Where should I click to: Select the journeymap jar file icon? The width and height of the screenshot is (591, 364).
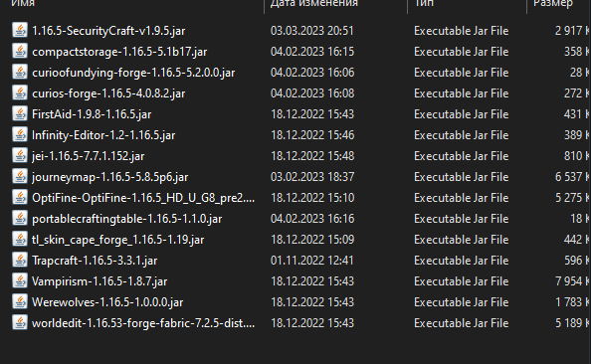20,176
